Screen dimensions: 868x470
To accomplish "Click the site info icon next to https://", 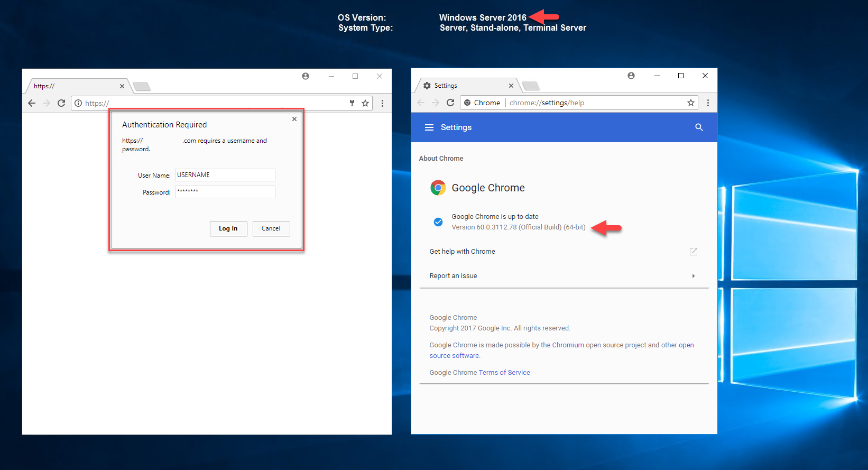I will tap(78, 103).
